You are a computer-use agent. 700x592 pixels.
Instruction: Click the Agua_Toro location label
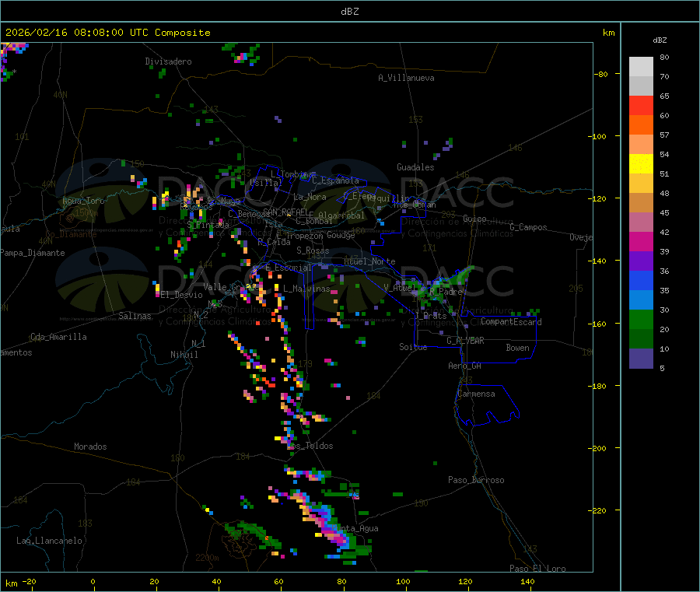pos(83,201)
